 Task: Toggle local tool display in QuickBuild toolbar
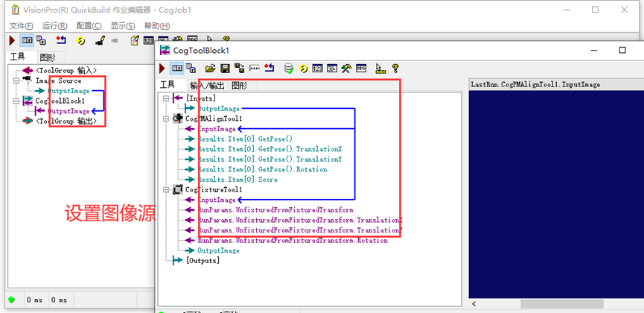coord(27,40)
